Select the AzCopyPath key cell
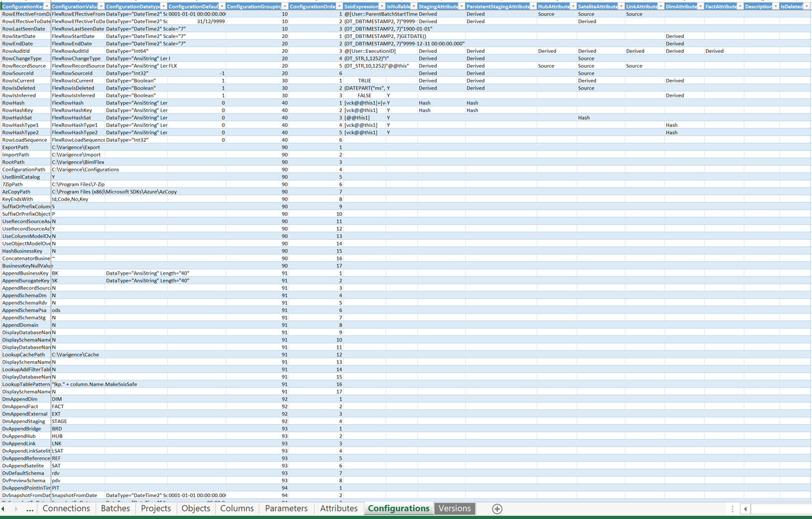Screen dimensions: 812x519 pos(25,191)
